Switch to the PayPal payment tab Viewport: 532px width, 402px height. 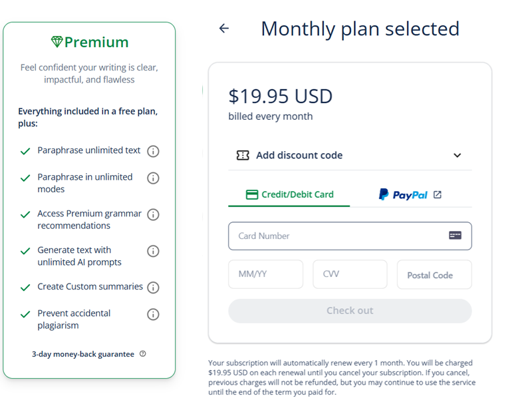pyautogui.click(x=404, y=195)
